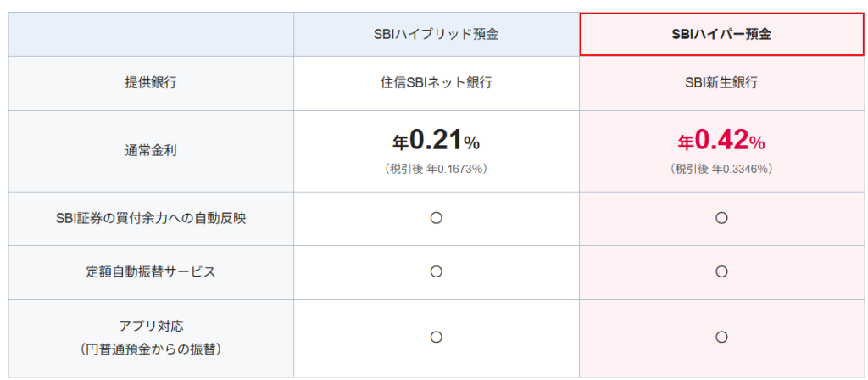The image size is (868, 380).
Task: Click the アプリ対応 row label
Action: coord(151,326)
